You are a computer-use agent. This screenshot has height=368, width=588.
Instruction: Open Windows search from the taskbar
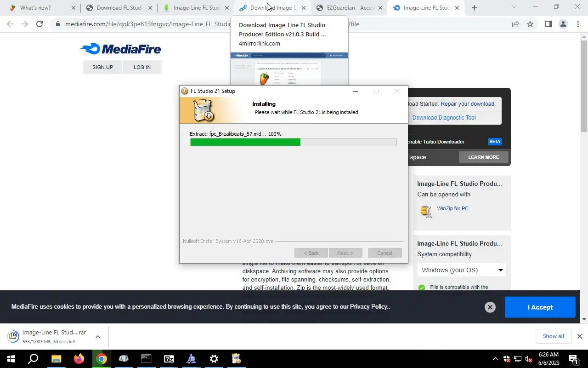33,359
